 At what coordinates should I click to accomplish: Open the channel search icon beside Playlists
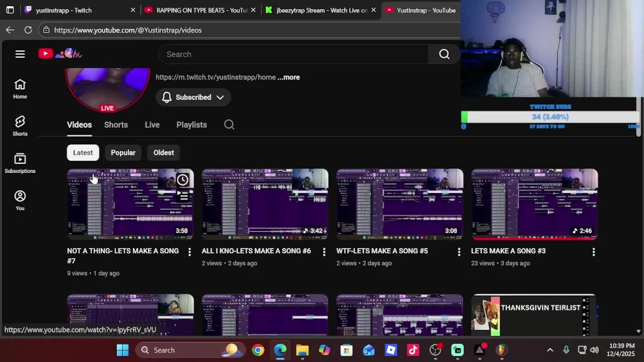[x=229, y=125]
